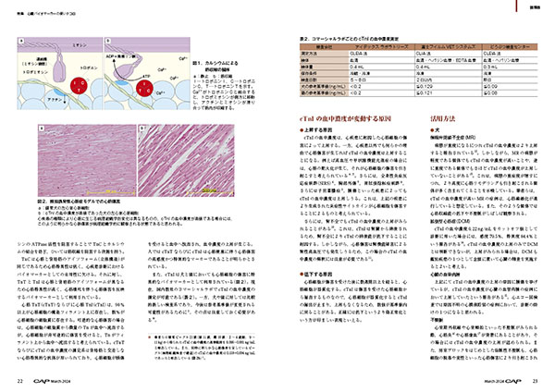Screen dimensions: 555x392
Task: Click the red bullet beside 低下する原因
Action: coord(302,275)
